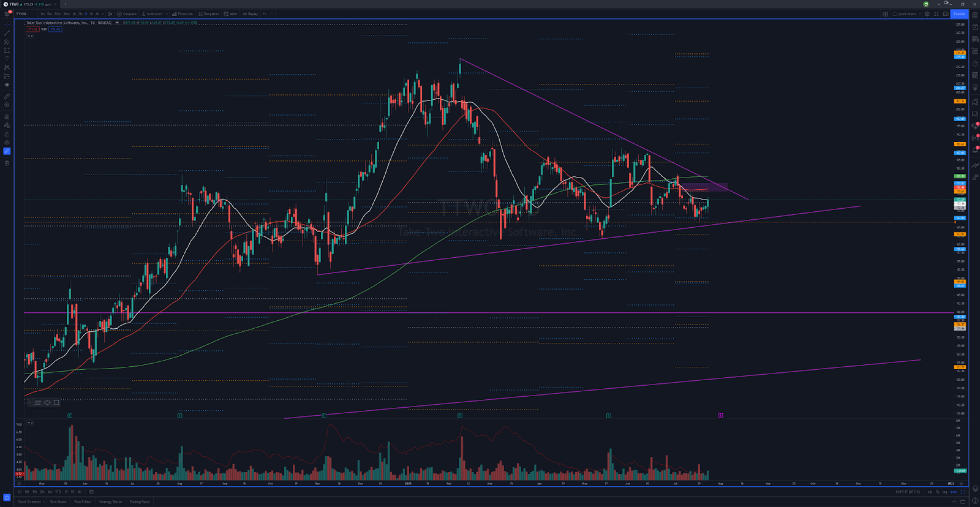
Task: Click the rectangle icon in floating toolbar
Action: pyautogui.click(x=56, y=402)
